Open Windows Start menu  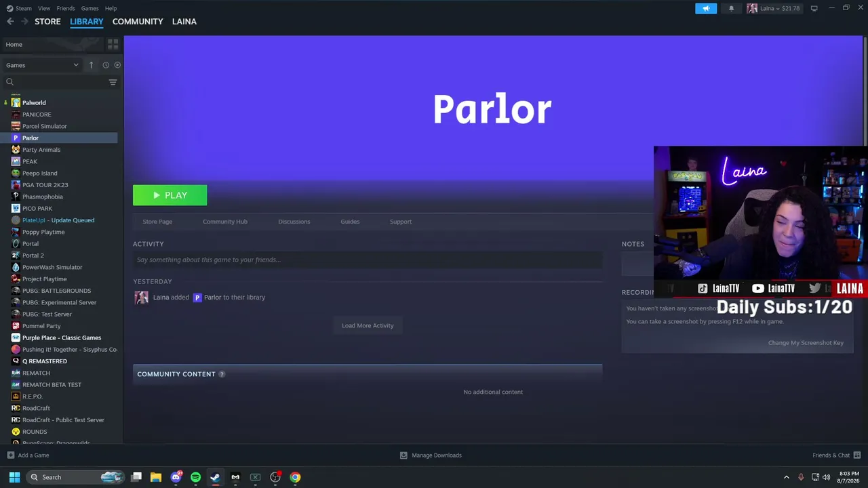14,477
